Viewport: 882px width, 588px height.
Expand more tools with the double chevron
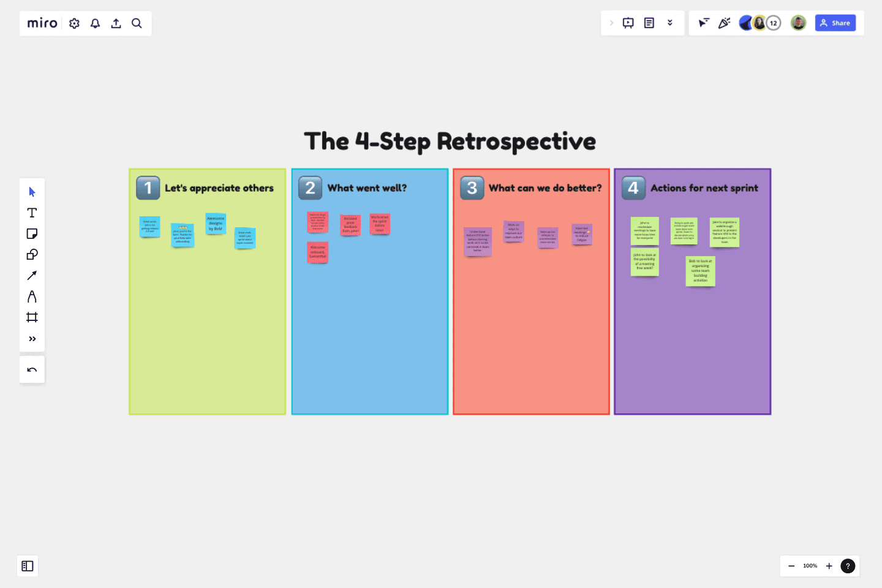pos(32,338)
